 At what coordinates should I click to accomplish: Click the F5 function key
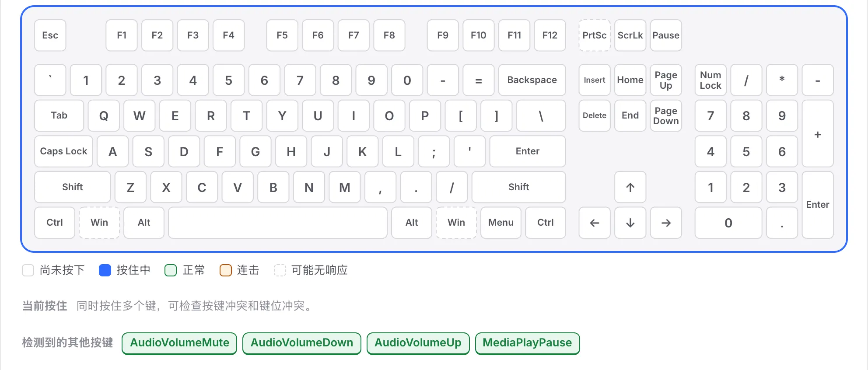coord(282,35)
